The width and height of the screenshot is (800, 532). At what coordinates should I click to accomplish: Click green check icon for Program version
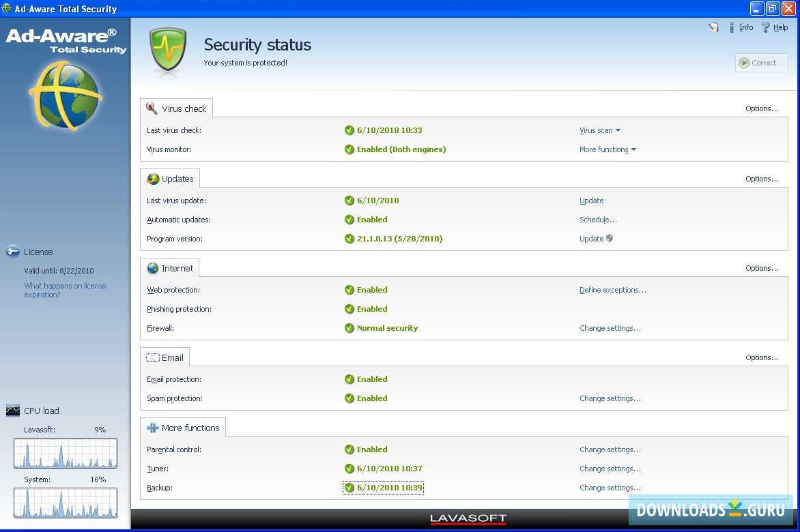349,239
